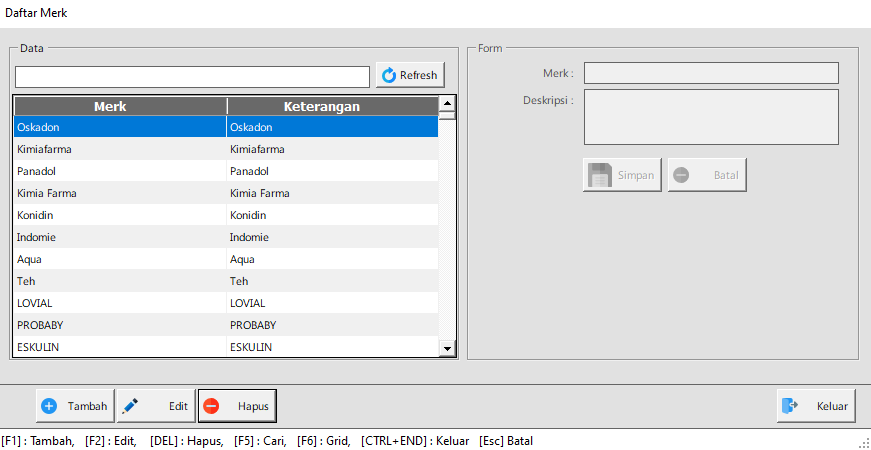Click the gray minus icon on Batal
Viewport: 871px width, 450px height.
click(x=681, y=175)
